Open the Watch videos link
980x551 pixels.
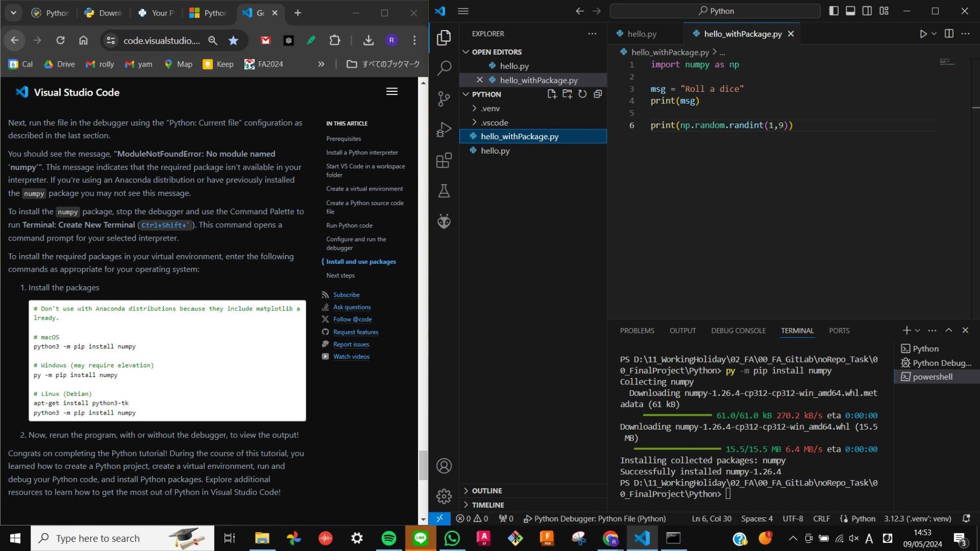coord(351,357)
